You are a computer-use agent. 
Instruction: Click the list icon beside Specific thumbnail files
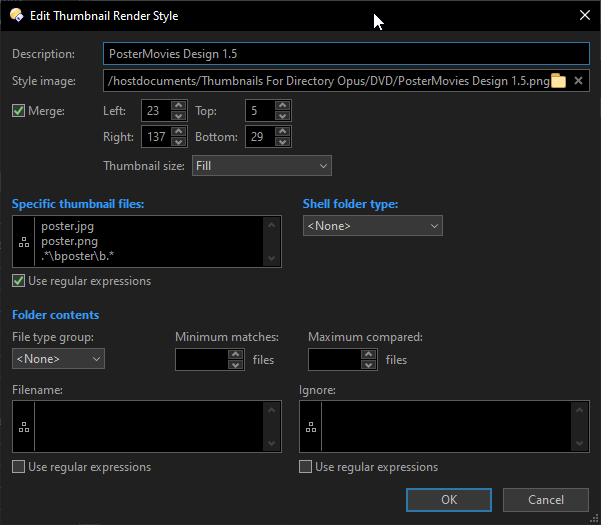(x=24, y=242)
